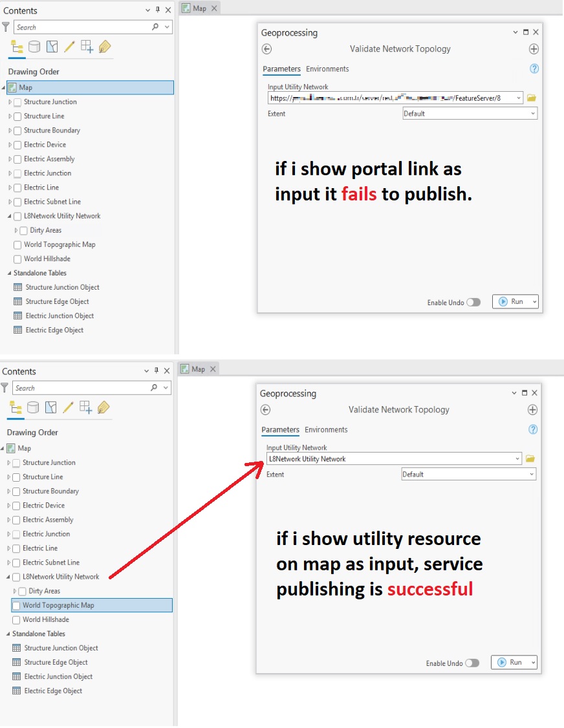Click the Parameters tab label
The image size is (564, 728).
click(283, 69)
